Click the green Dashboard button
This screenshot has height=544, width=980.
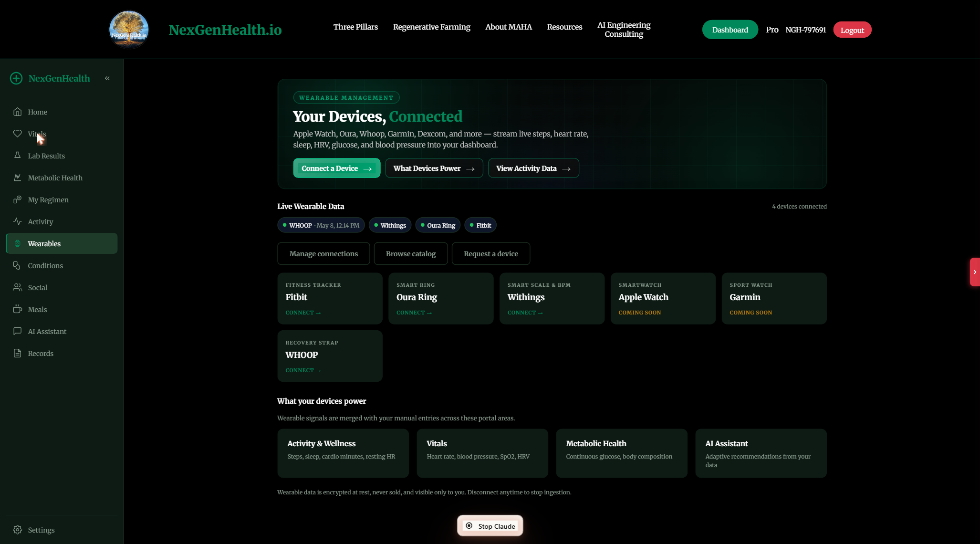[x=730, y=30]
